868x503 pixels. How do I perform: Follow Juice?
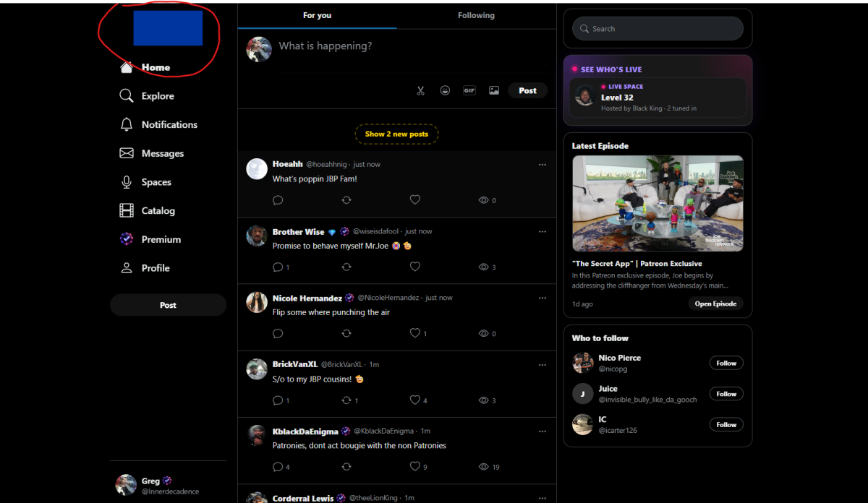coord(726,394)
